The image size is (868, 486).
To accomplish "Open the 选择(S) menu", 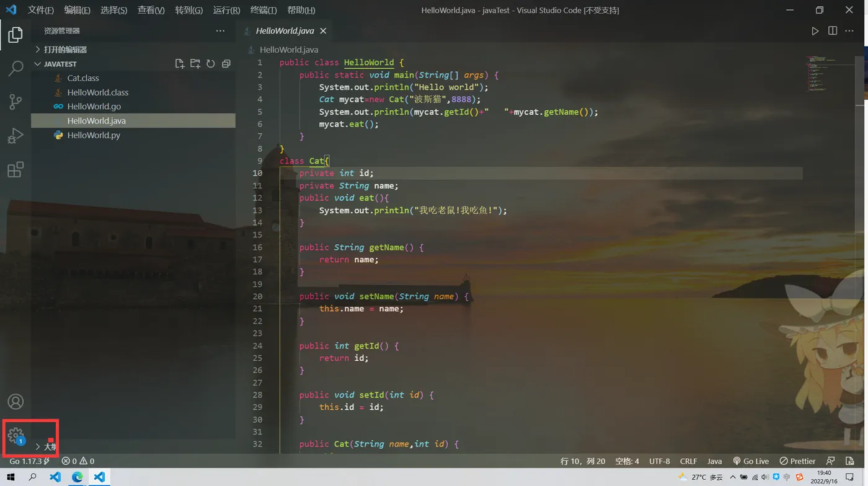I will coord(113,10).
